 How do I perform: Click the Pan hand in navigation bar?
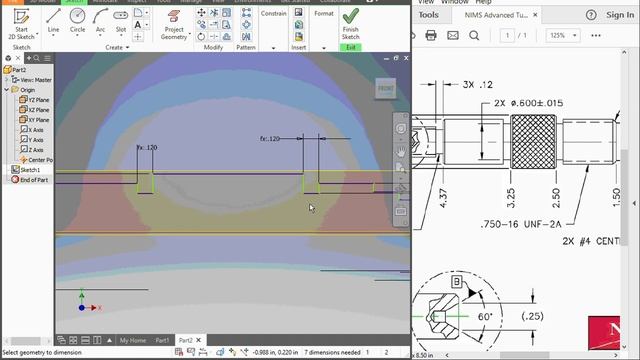tap(401, 151)
